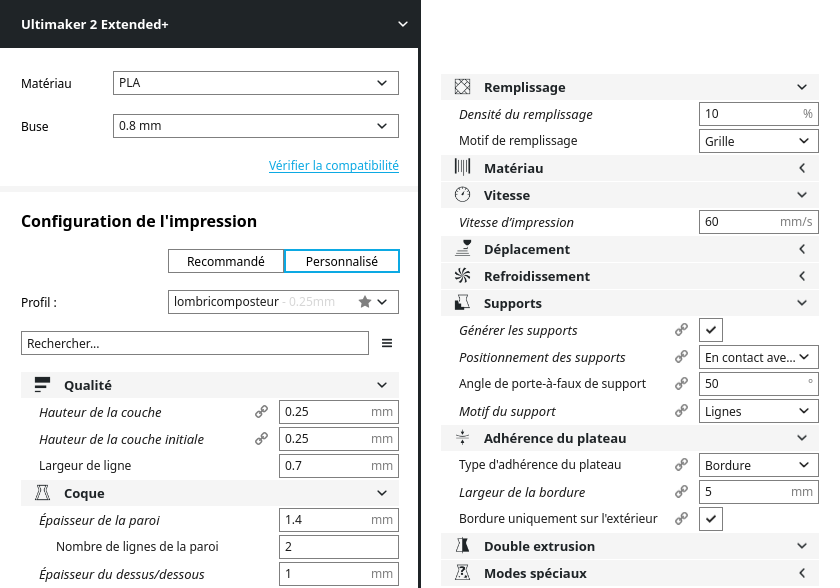Image resolution: width=840 pixels, height=588 pixels.
Task: Select the Personnalisé mode tab
Action: 342,261
